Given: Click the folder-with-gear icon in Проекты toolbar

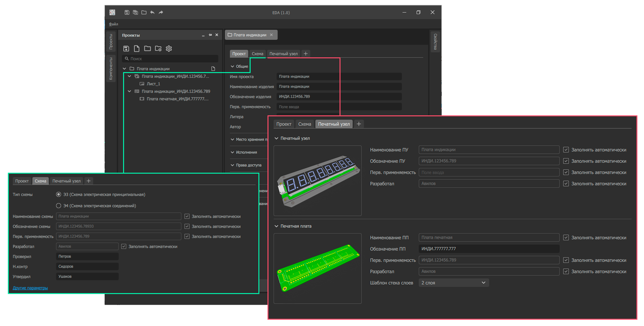Looking at the screenshot, I should 158,49.
